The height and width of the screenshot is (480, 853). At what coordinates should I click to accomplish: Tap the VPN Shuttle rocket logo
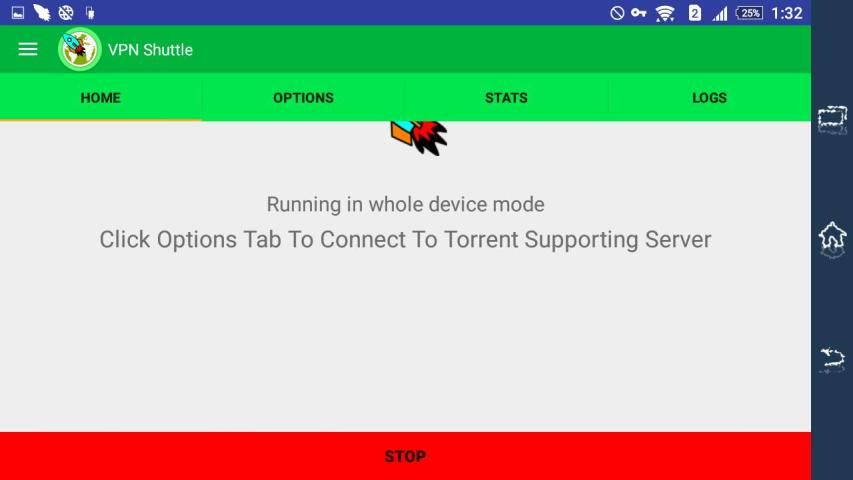click(79, 50)
